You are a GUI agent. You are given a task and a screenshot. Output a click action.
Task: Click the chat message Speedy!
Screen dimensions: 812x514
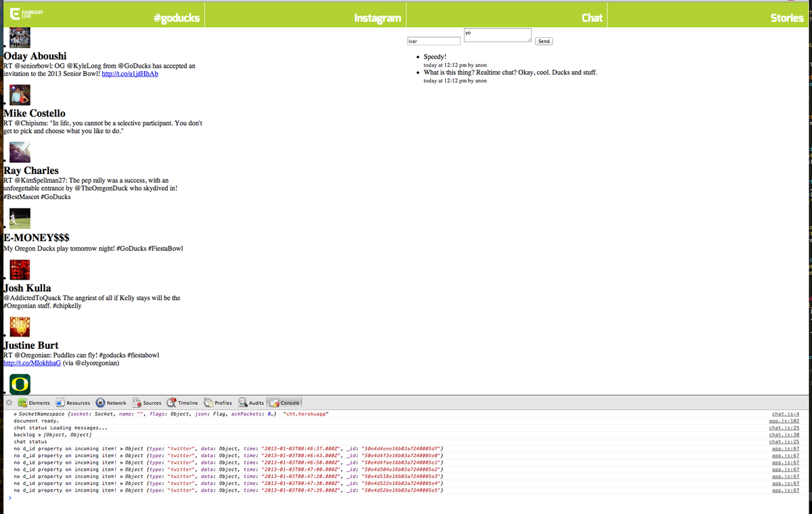pyautogui.click(x=435, y=58)
